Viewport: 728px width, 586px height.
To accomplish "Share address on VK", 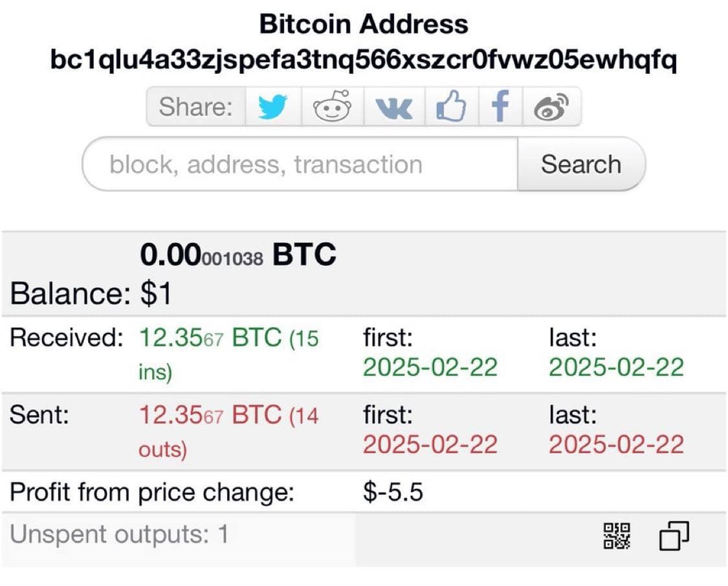I will (x=393, y=107).
